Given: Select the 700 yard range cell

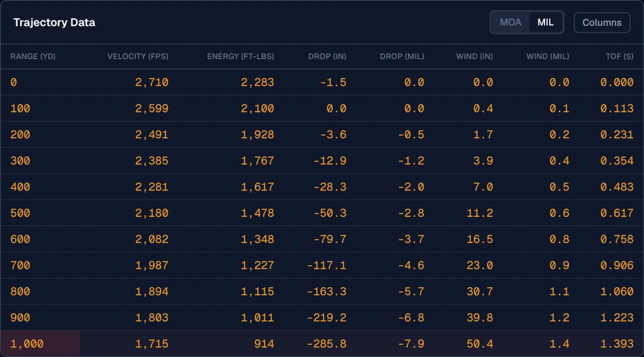Looking at the screenshot, I should pyautogui.click(x=20, y=265).
